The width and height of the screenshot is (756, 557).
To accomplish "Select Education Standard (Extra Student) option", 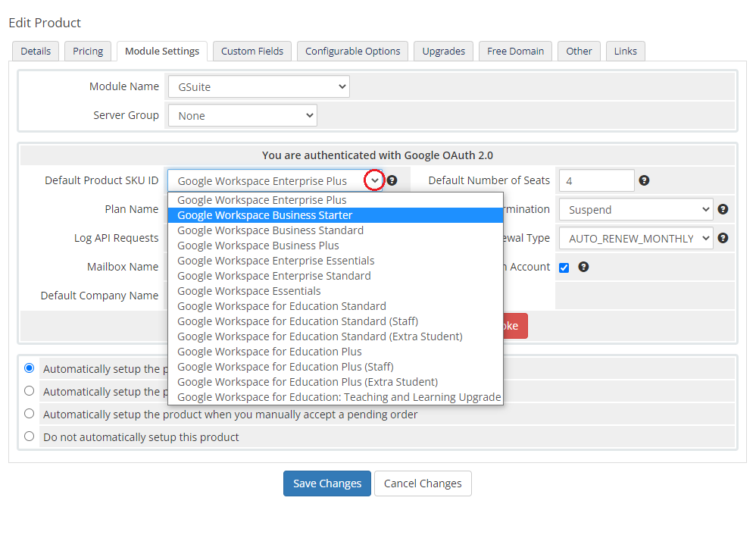I will 335,336.
